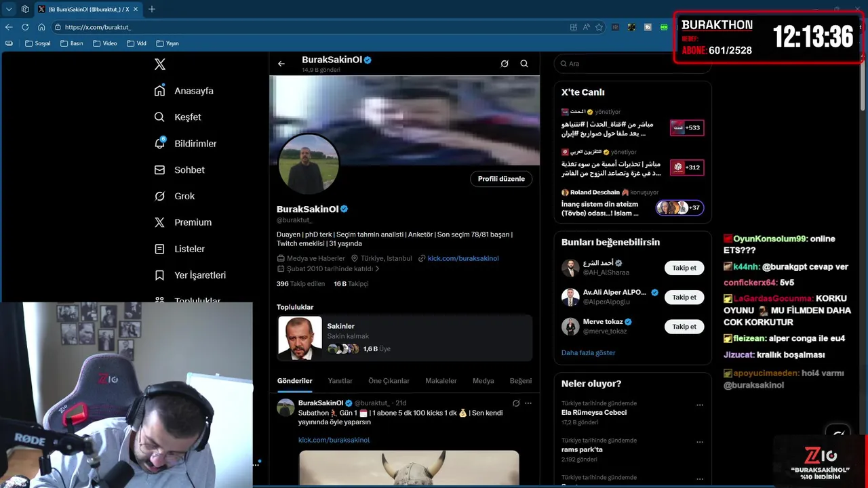Join live space with +312 listeners
This screenshot has height=488, width=868.
click(687, 167)
